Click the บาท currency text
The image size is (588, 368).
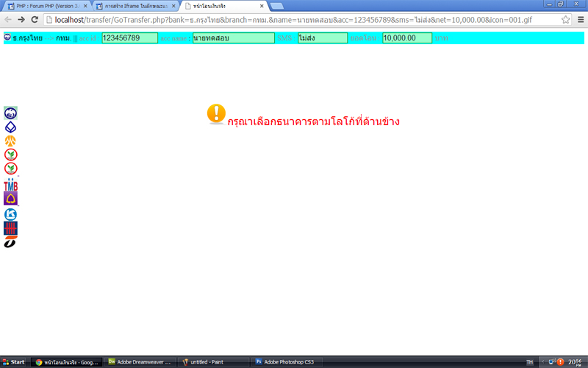[x=442, y=38]
